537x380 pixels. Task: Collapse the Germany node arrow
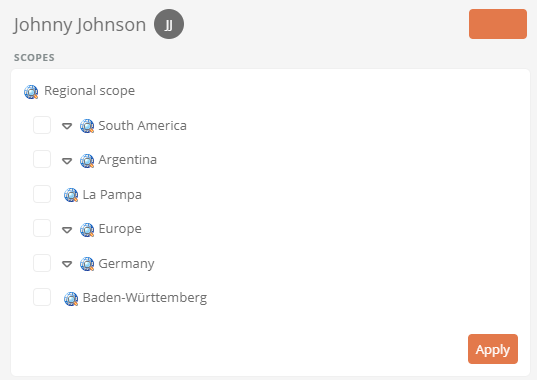point(67,264)
